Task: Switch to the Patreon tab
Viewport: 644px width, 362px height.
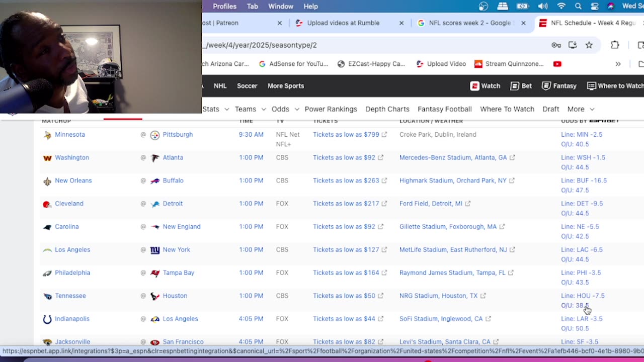Action: tap(244, 23)
